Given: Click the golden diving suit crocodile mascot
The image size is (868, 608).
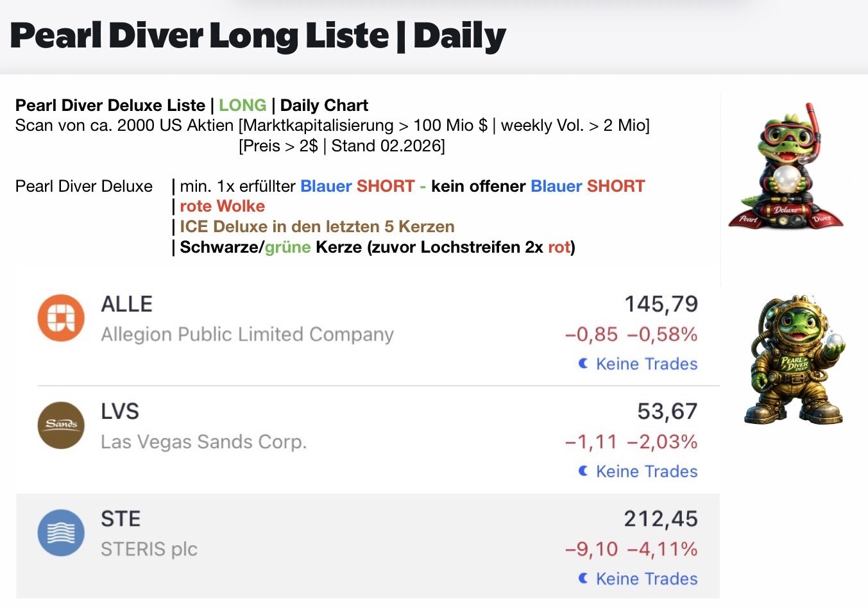Looking at the screenshot, I should click(x=794, y=359).
